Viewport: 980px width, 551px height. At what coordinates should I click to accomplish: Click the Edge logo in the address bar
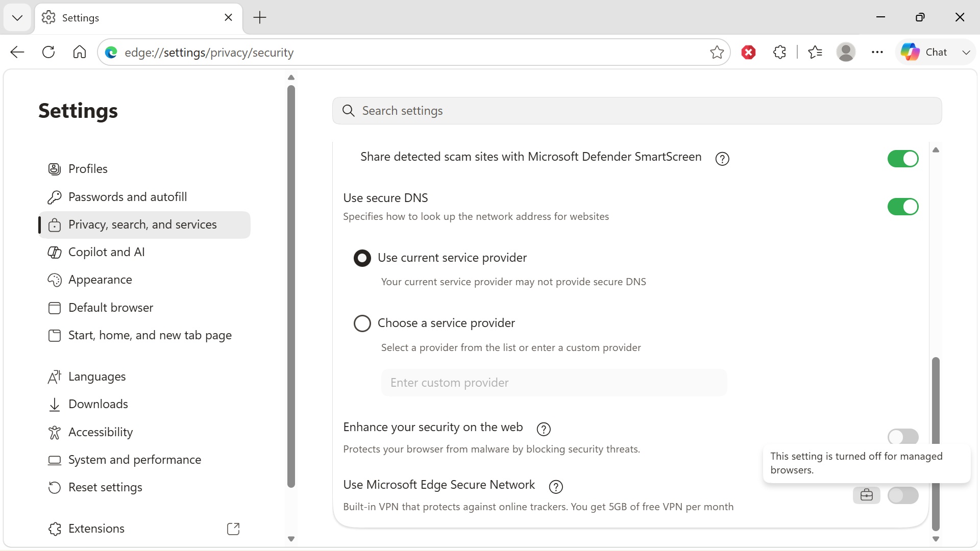pos(111,53)
